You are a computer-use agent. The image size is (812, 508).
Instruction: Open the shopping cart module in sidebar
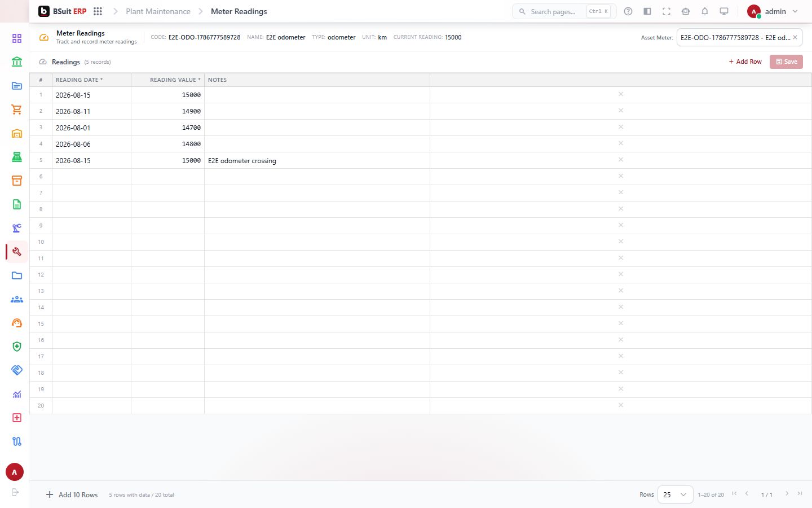(x=17, y=110)
